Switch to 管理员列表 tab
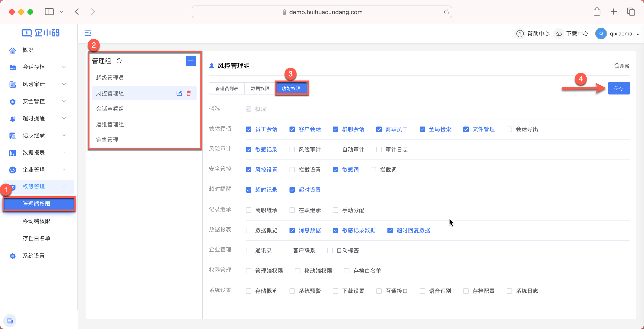This screenshot has height=329, width=644. pyautogui.click(x=227, y=89)
